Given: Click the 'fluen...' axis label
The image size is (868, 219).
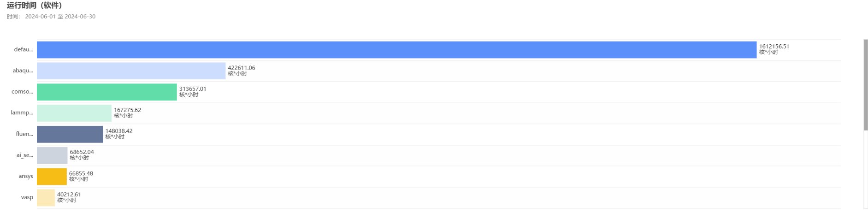Looking at the screenshot, I should 24,134.
